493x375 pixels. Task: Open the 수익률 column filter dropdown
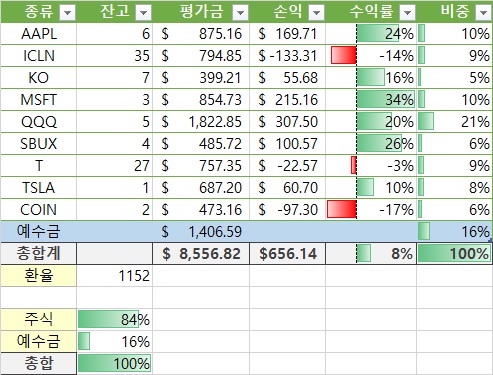pos(407,13)
